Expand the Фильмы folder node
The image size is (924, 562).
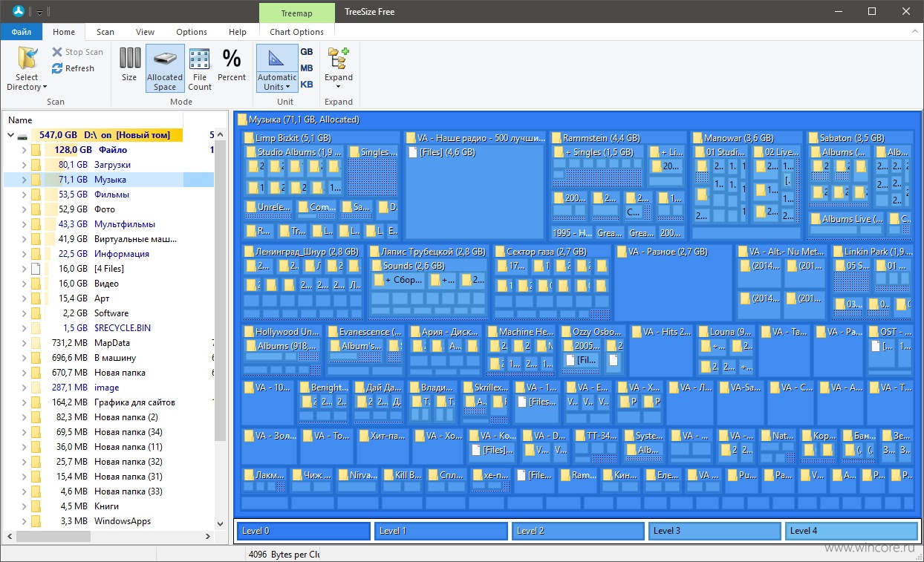point(23,195)
